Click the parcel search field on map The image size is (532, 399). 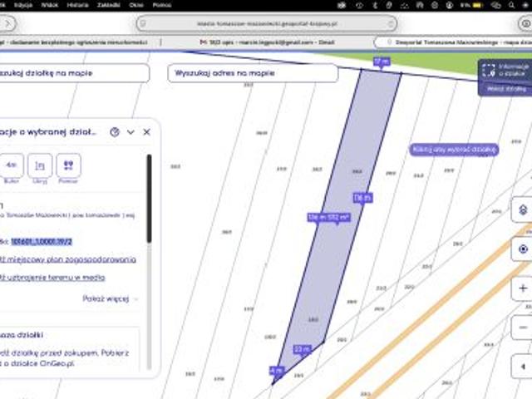click(74, 73)
